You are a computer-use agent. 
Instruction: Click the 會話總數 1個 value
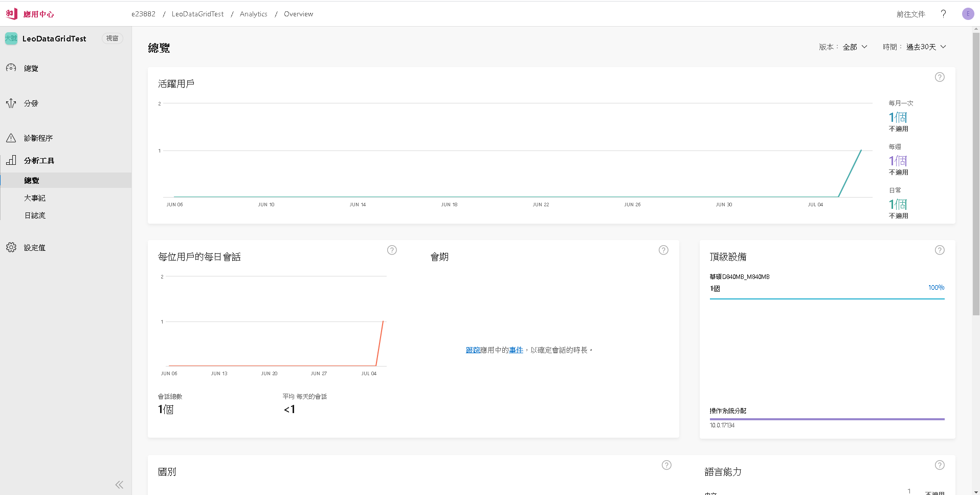coord(166,409)
